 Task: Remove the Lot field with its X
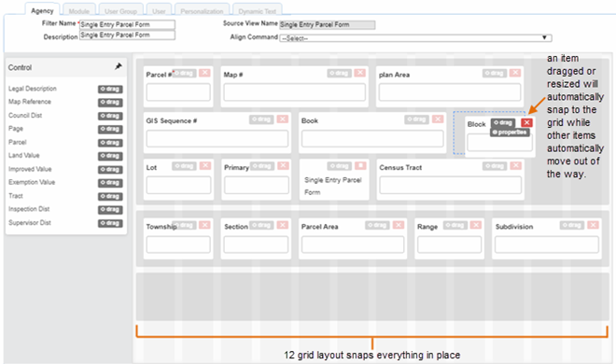(205, 166)
